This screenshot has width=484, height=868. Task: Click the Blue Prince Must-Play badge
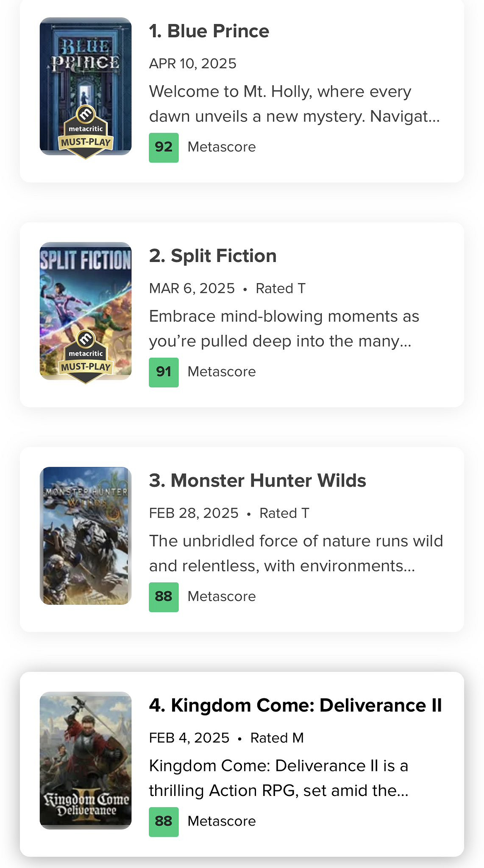click(x=86, y=132)
